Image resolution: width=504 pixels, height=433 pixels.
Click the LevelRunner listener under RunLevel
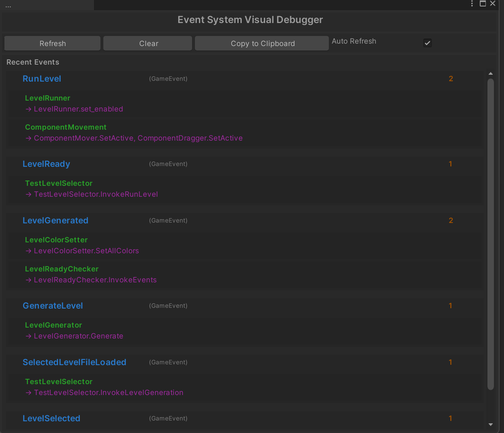(47, 98)
